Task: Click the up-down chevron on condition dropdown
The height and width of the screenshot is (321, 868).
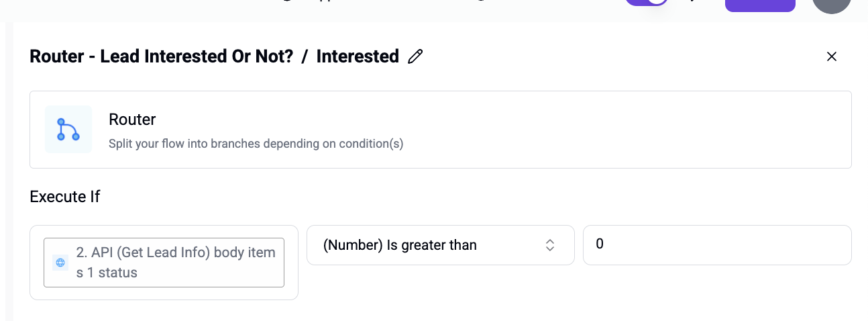Action: 550,245
